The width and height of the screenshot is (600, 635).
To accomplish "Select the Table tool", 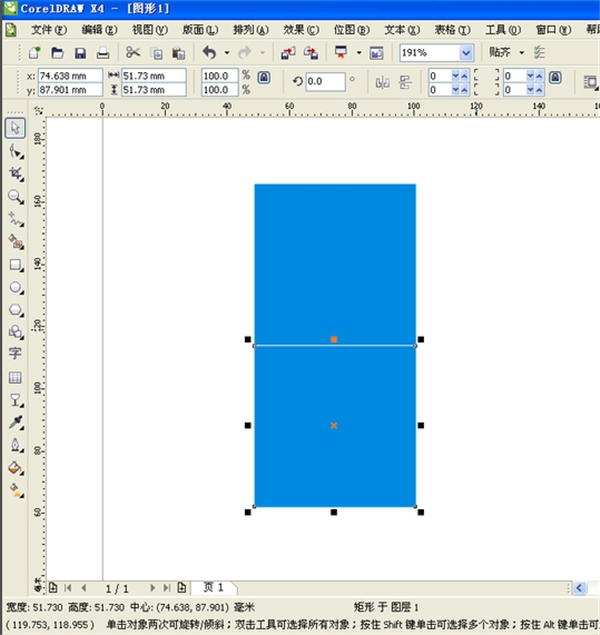I will click(x=15, y=377).
